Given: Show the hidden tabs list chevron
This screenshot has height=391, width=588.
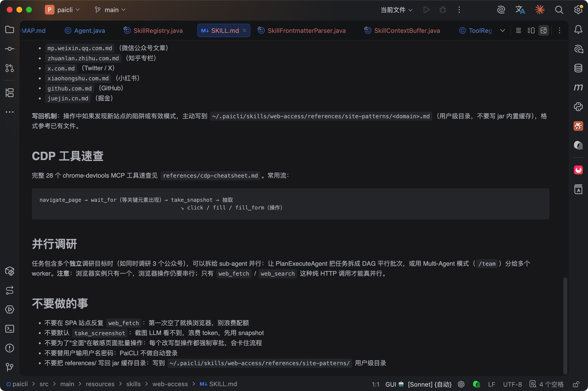Looking at the screenshot, I should click(503, 30).
